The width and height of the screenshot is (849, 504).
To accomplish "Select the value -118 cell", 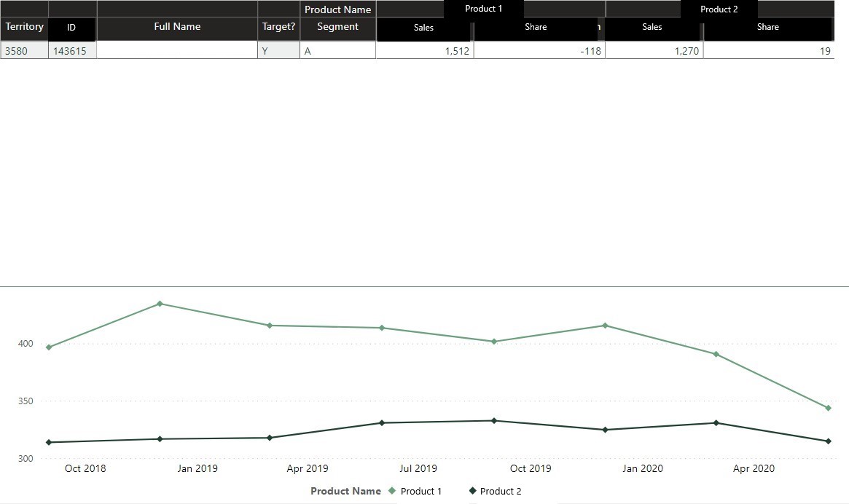I will click(x=539, y=51).
